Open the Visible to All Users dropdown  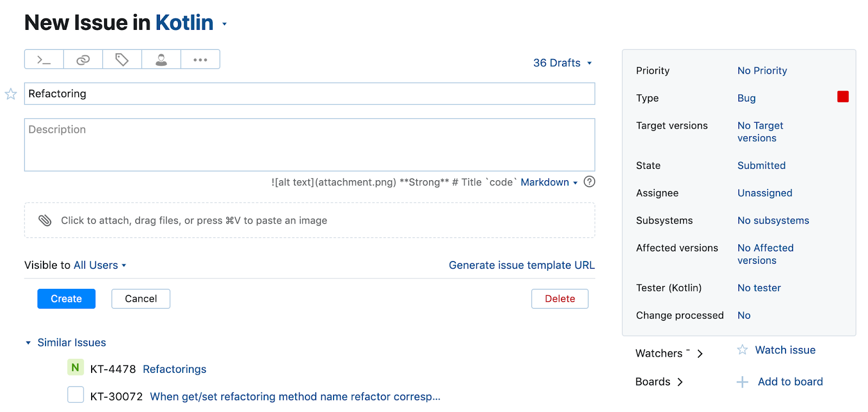pyautogui.click(x=100, y=265)
